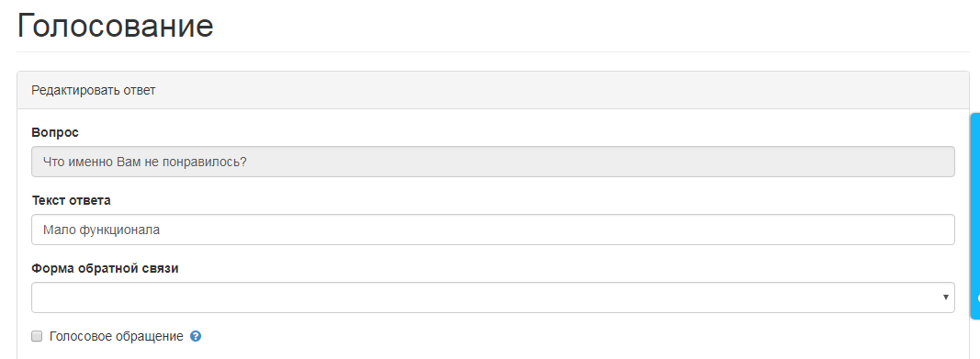Open the Форма обратной связи dropdown
This screenshot has width=980, height=359.
tap(492, 297)
